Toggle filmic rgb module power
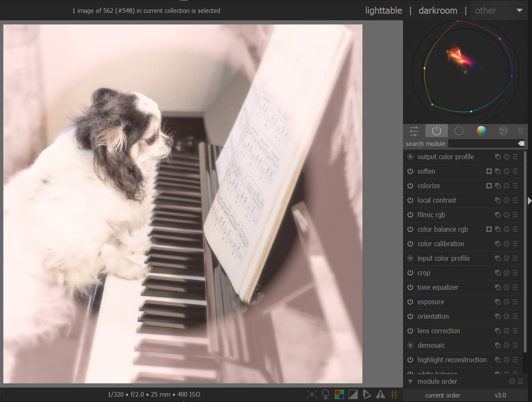 click(410, 215)
